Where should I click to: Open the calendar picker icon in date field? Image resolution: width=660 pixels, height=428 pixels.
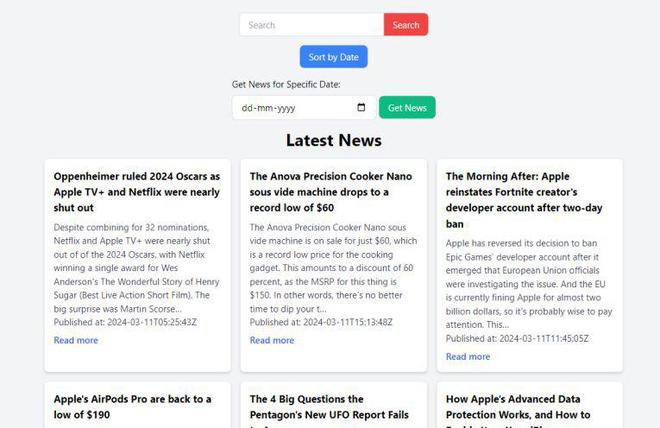point(361,107)
